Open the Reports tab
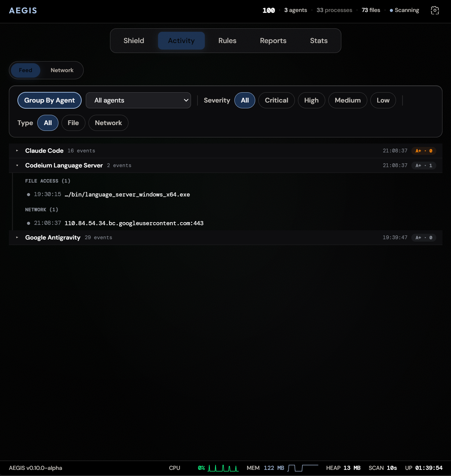Image resolution: width=451 pixels, height=476 pixels. point(273,41)
